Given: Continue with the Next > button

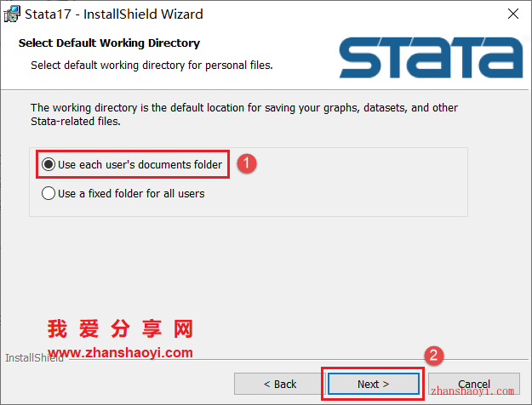Looking at the screenshot, I should 373,384.
